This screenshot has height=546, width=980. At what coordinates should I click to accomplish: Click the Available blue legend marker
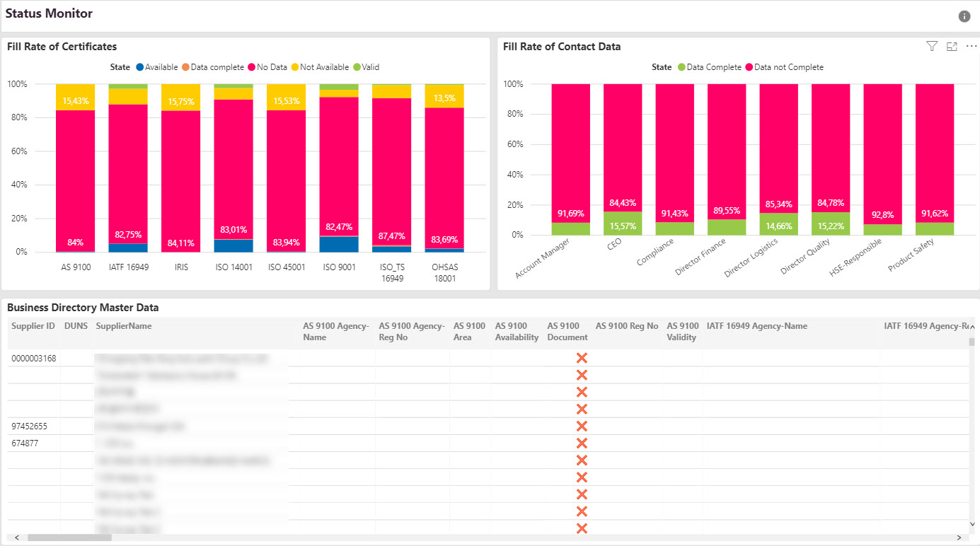[139, 67]
